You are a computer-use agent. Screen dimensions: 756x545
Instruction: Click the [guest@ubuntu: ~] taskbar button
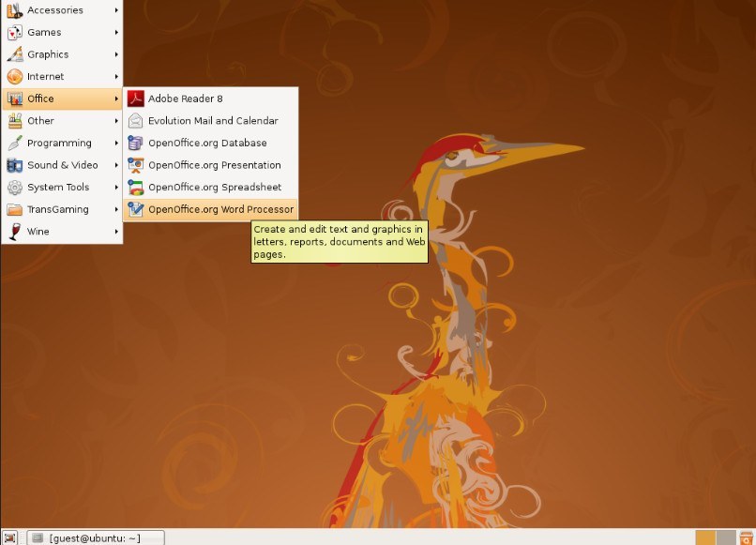pyautogui.click(x=94, y=537)
